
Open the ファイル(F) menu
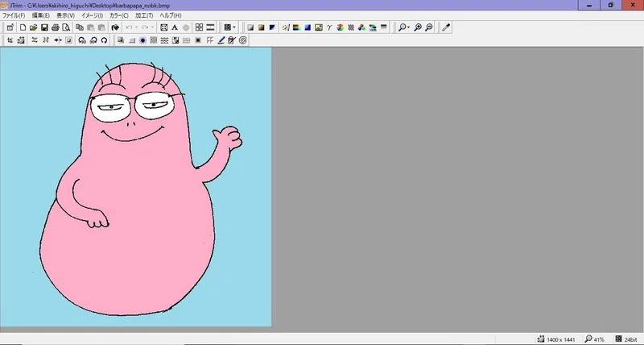(14, 15)
